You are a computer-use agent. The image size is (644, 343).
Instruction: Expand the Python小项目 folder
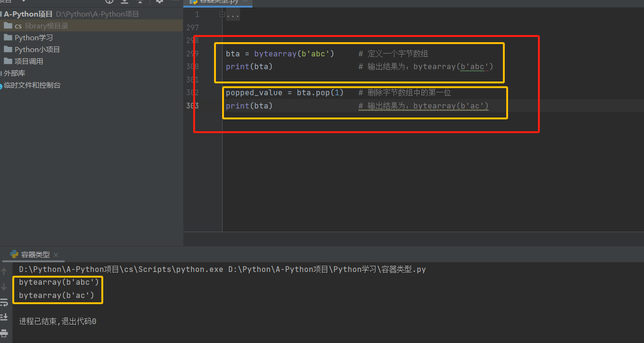37,50
